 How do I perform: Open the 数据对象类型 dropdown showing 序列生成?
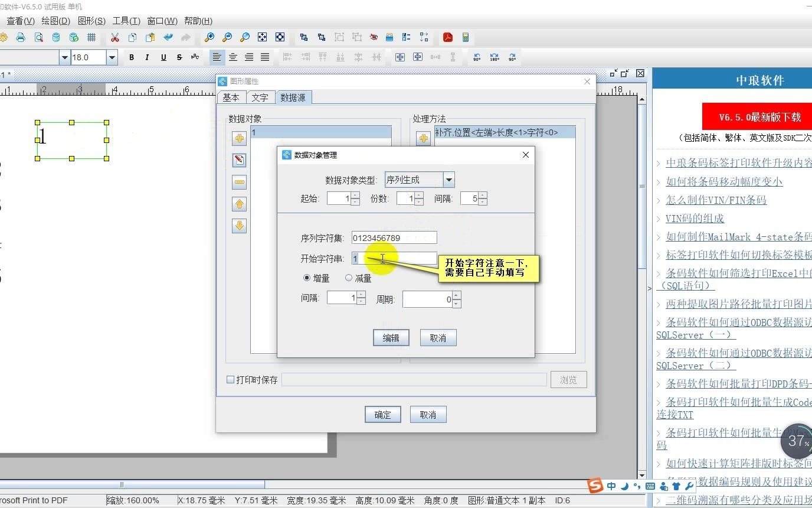coord(448,179)
